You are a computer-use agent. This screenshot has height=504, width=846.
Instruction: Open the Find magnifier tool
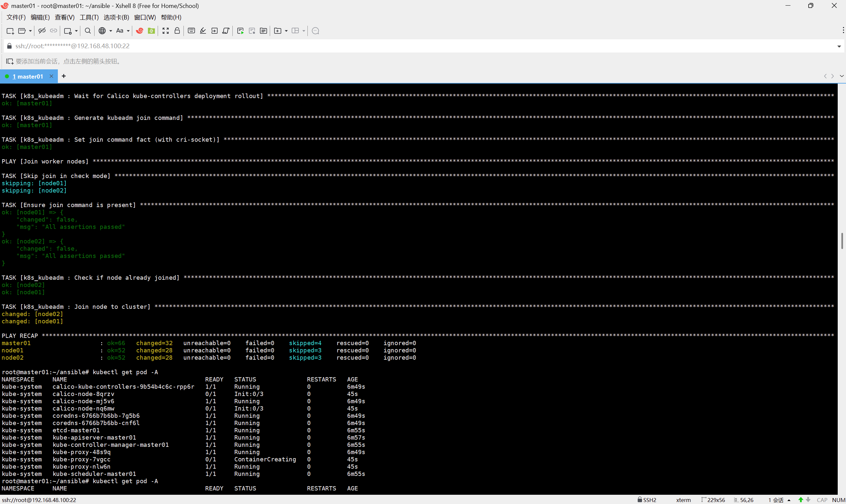[88, 31]
